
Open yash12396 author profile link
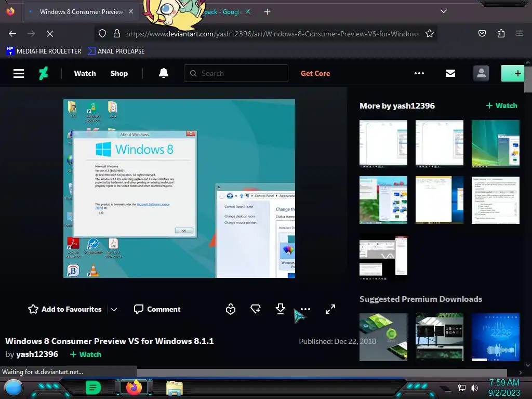click(x=37, y=354)
